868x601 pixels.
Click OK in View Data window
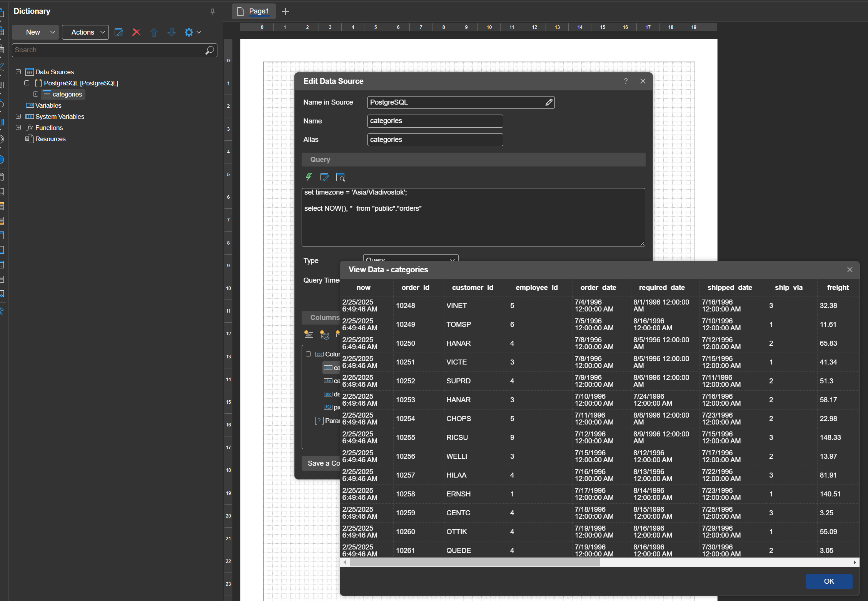tap(829, 581)
